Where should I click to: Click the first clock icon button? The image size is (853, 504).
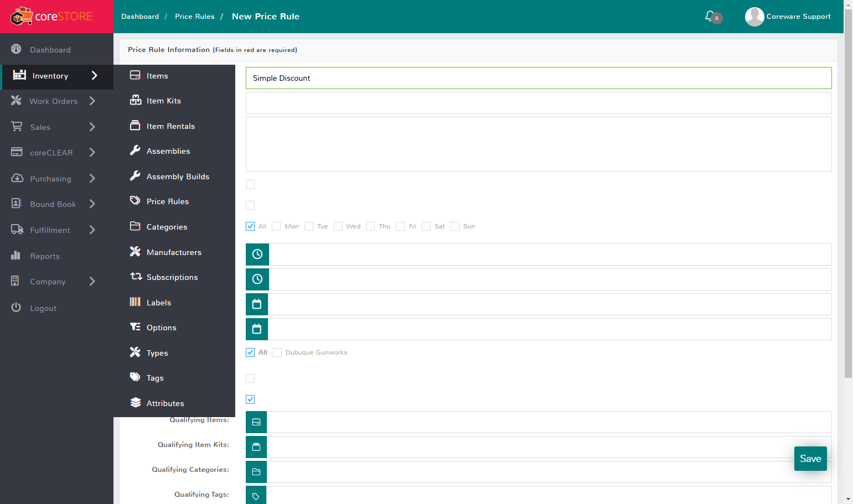coord(257,254)
